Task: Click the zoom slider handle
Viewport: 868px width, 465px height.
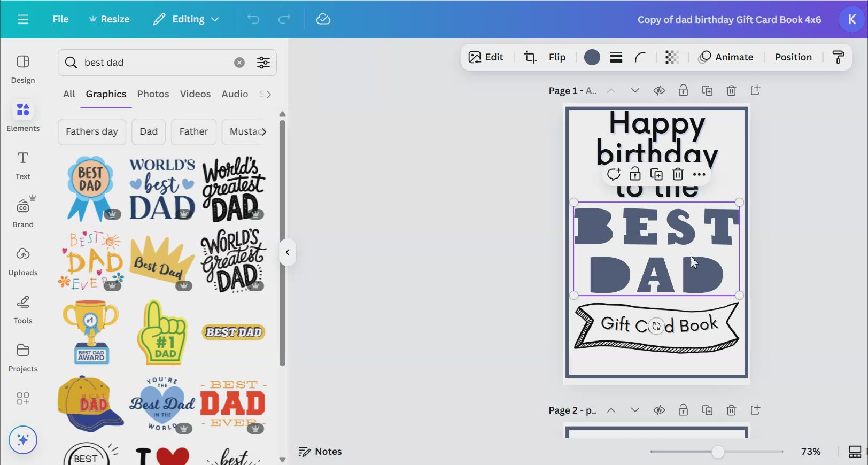Action: 718,452
